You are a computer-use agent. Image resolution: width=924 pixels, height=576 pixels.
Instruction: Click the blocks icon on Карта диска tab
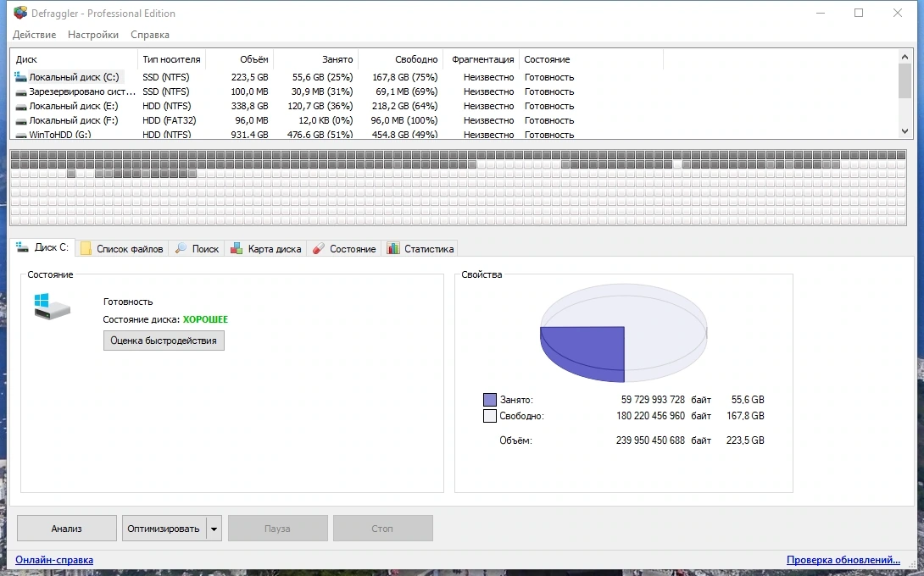237,248
